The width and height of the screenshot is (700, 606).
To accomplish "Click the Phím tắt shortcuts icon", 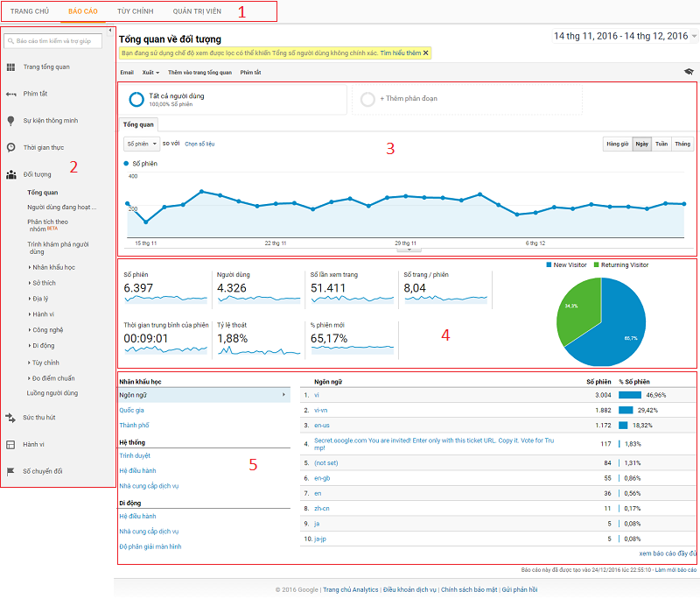I will (10, 94).
